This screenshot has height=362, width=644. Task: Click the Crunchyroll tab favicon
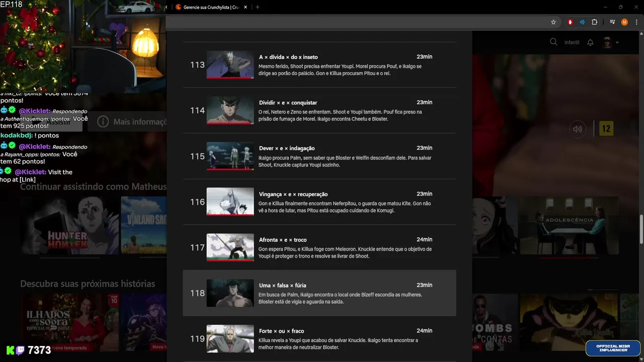click(x=178, y=7)
